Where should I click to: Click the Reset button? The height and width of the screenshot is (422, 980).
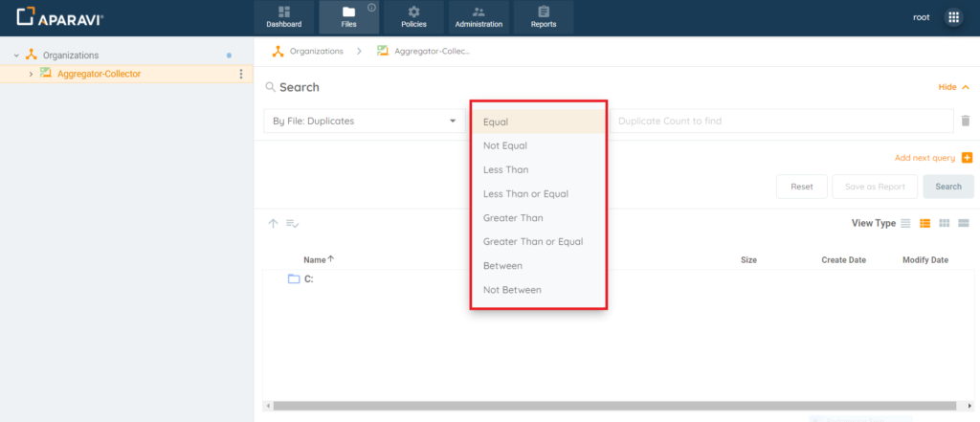click(x=801, y=187)
